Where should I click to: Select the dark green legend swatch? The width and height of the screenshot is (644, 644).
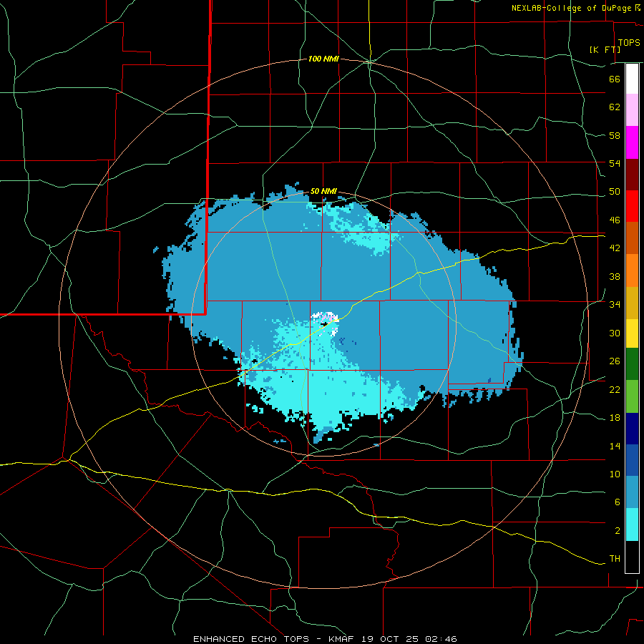(x=632, y=364)
